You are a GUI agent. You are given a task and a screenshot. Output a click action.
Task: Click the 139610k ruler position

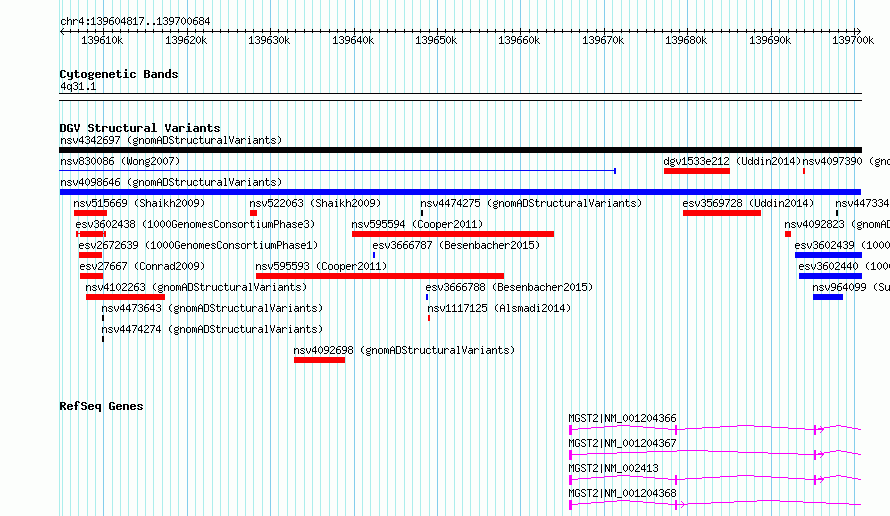pos(102,40)
